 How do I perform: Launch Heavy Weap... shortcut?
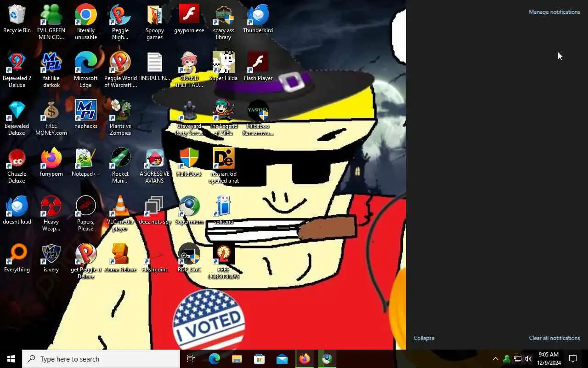click(x=51, y=213)
